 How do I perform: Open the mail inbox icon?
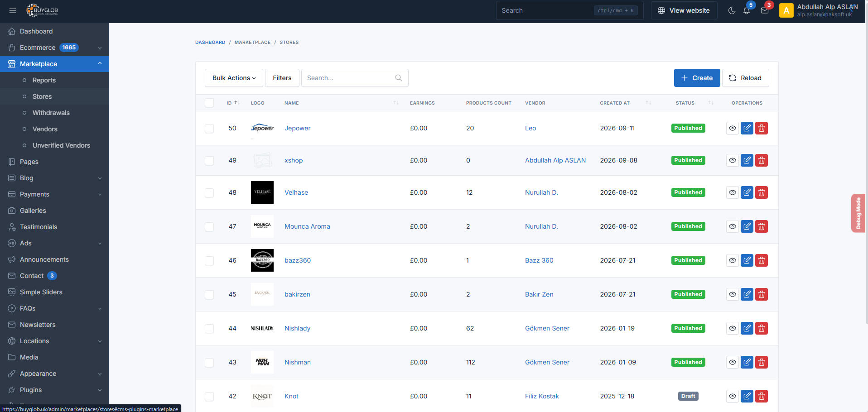(x=765, y=10)
